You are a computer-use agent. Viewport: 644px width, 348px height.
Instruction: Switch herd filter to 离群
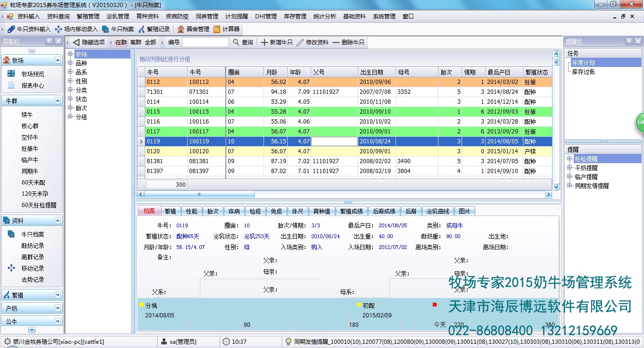pyautogui.click(x=135, y=41)
